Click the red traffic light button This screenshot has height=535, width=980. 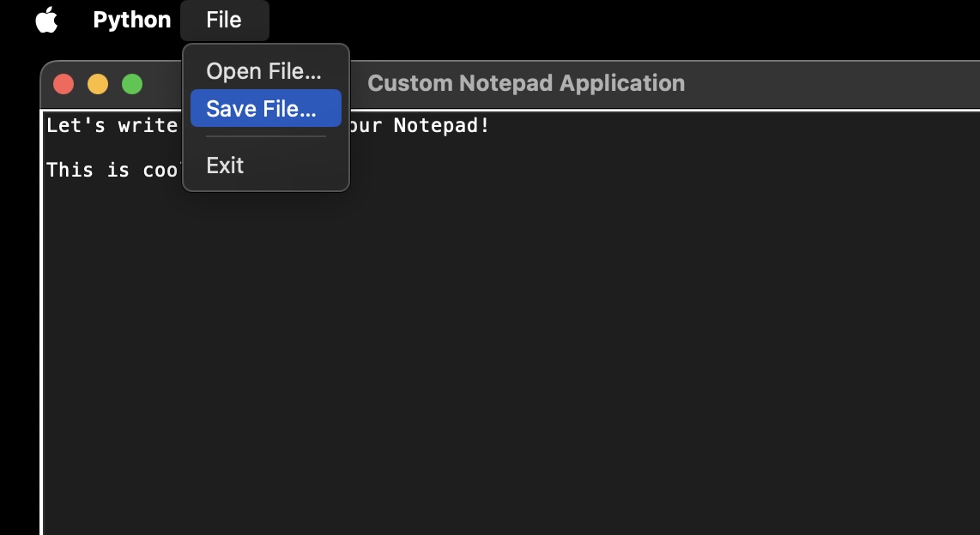pos(65,82)
